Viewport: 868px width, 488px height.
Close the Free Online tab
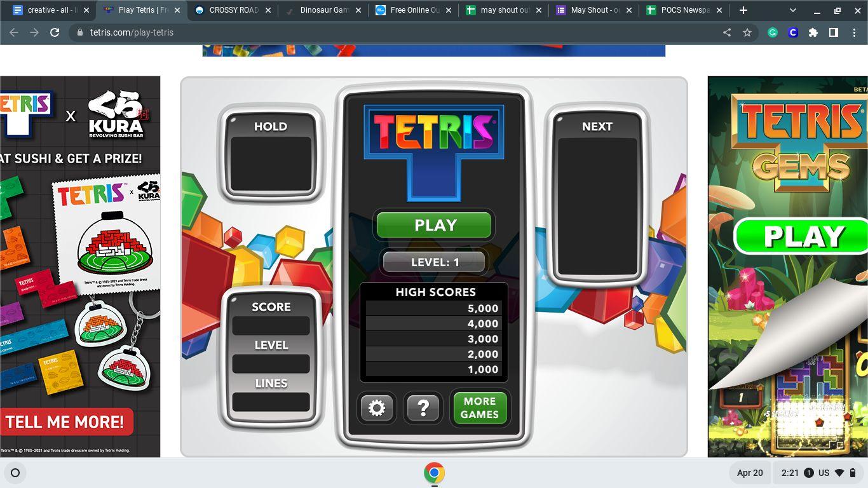coord(449,10)
